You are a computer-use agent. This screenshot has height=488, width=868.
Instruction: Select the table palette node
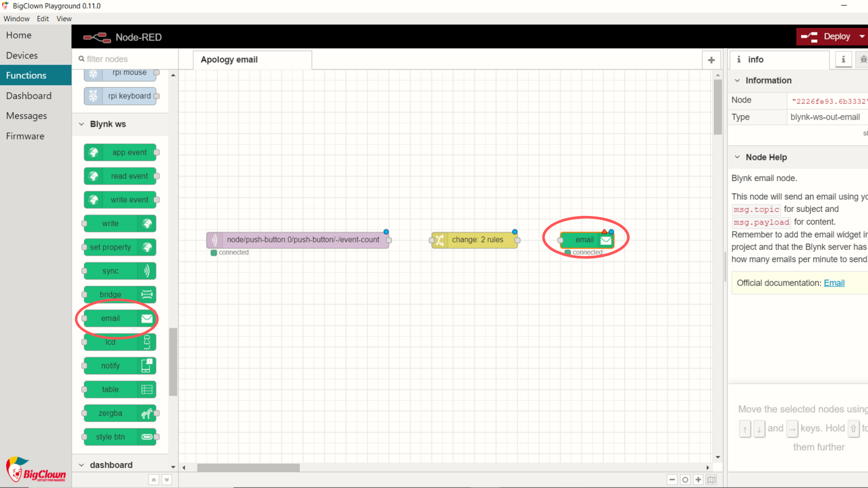coord(120,389)
